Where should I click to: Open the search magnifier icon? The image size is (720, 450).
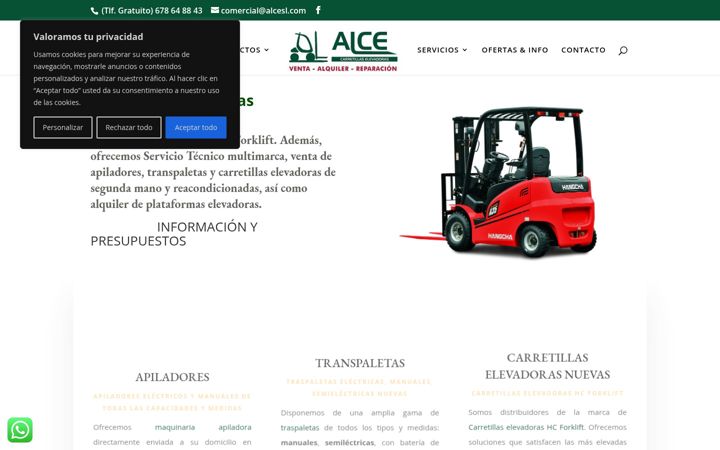click(x=623, y=50)
